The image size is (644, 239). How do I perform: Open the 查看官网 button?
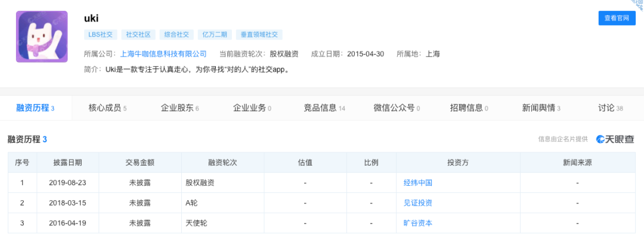(x=617, y=18)
